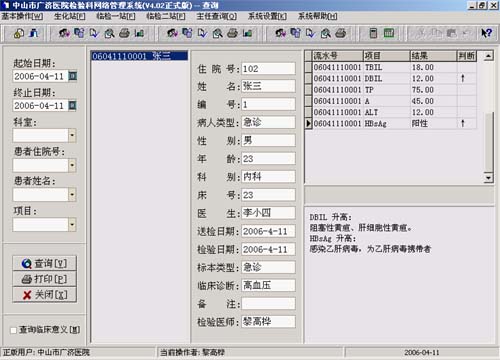Click the lock icon in the toolbar
This screenshot has width=500, height=360.
(19, 33)
